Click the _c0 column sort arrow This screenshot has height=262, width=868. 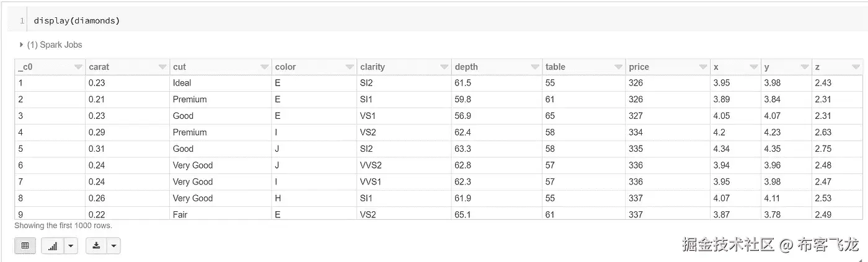click(78, 67)
